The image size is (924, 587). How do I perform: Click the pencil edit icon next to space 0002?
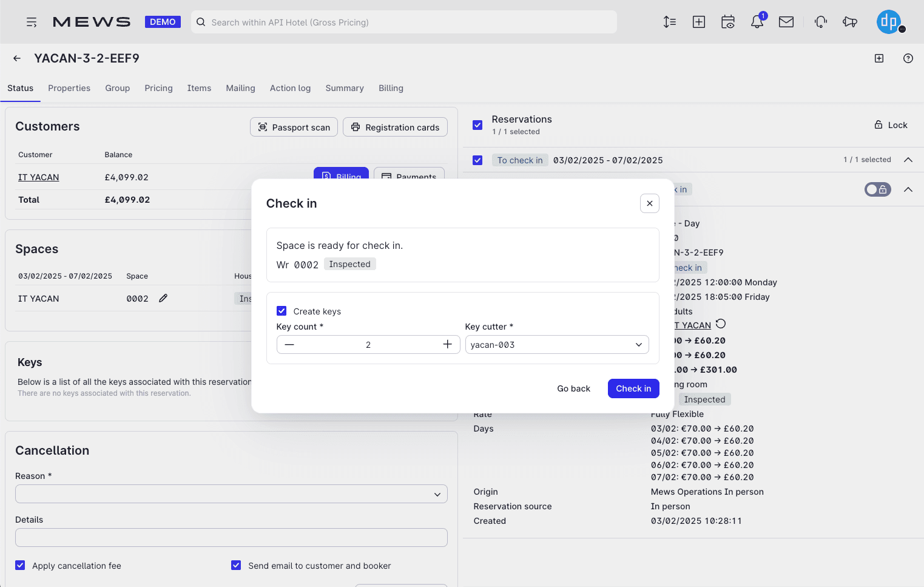pyautogui.click(x=163, y=298)
